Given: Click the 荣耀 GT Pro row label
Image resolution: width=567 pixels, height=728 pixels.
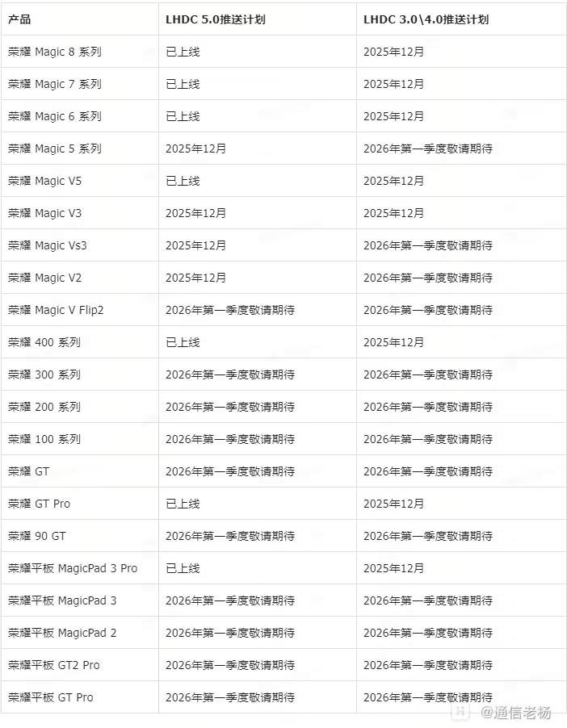Looking at the screenshot, I should click(40, 504).
